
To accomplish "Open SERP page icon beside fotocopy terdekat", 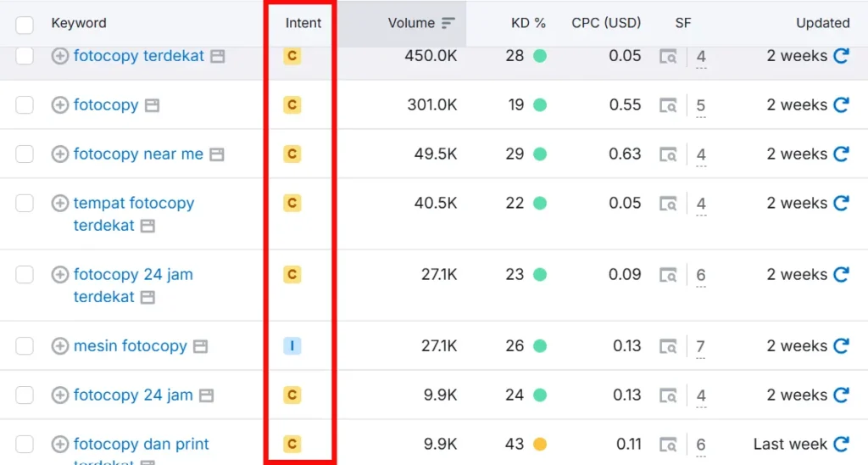I will point(218,57).
